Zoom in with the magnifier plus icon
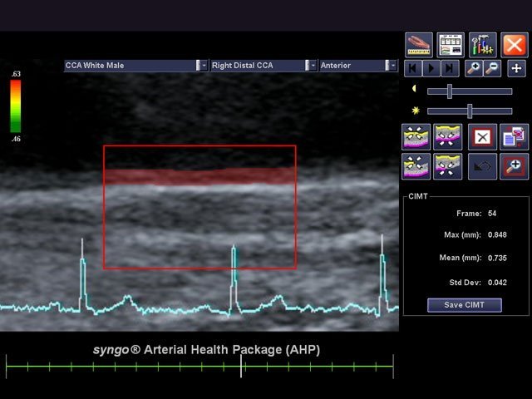 click(x=474, y=68)
